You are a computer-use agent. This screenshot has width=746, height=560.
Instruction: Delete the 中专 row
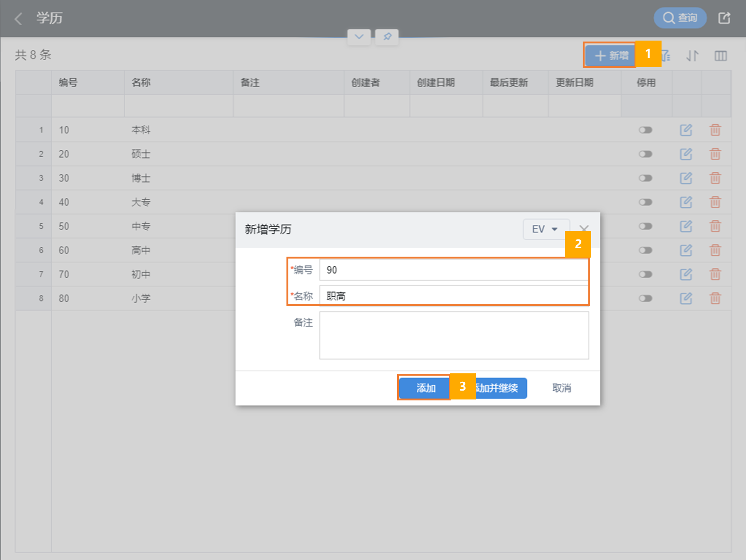(715, 226)
